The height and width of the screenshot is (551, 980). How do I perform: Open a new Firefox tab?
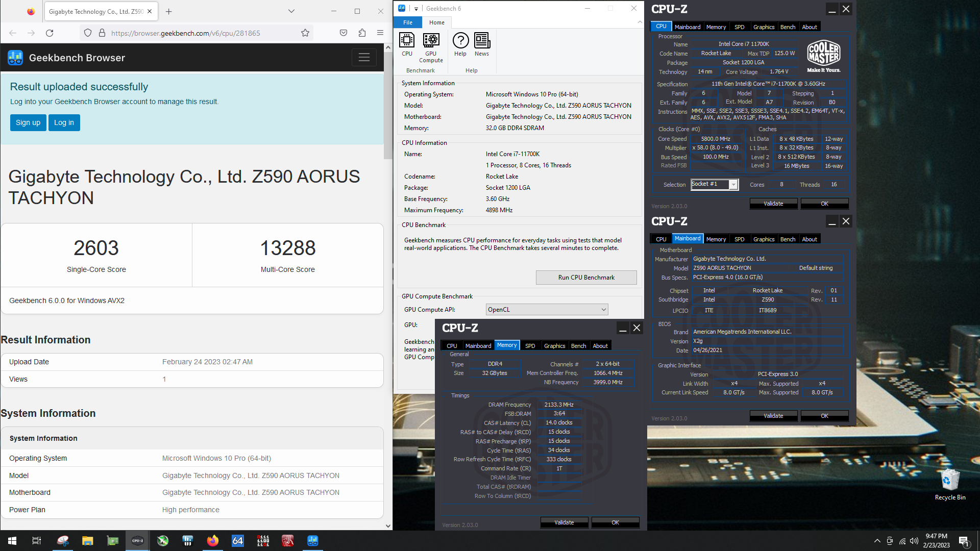pyautogui.click(x=169, y=11)
